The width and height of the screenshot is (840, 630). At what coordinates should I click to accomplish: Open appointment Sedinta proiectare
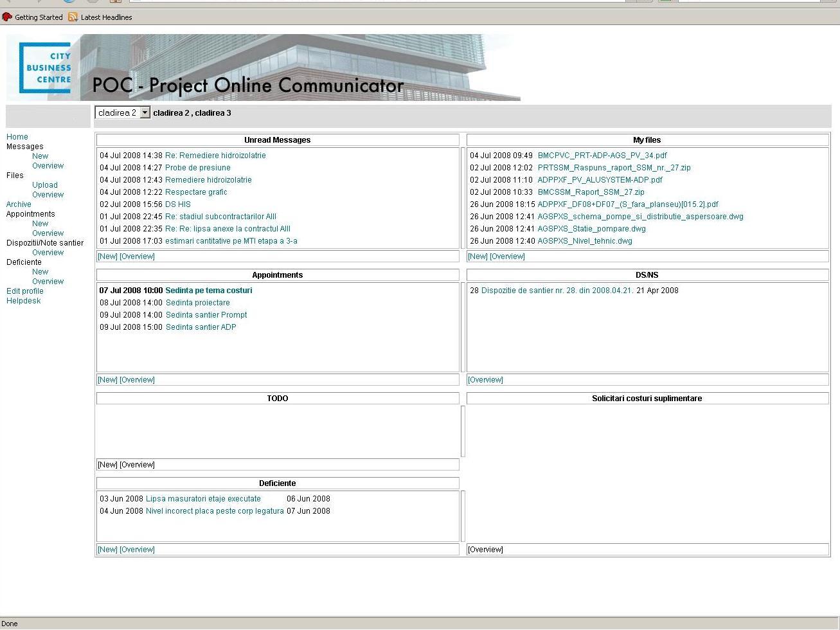(x=198, y=303)
